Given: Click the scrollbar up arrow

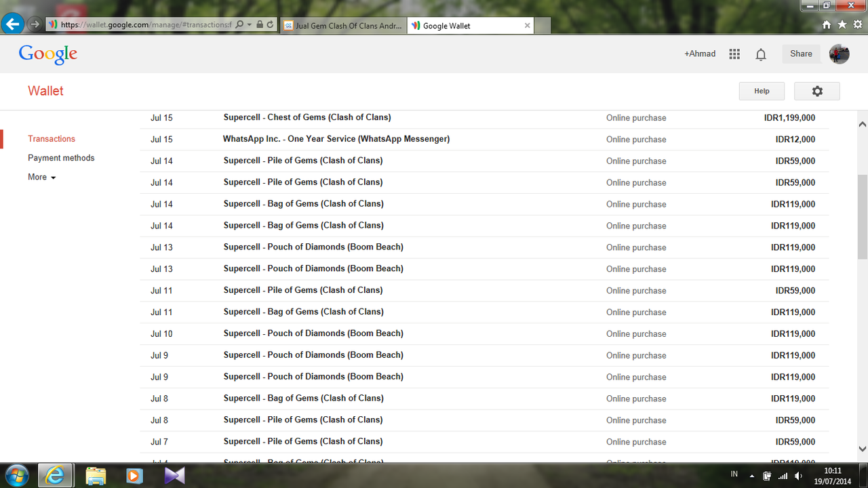Looking at the screenshot, I should tap(863, 124).
